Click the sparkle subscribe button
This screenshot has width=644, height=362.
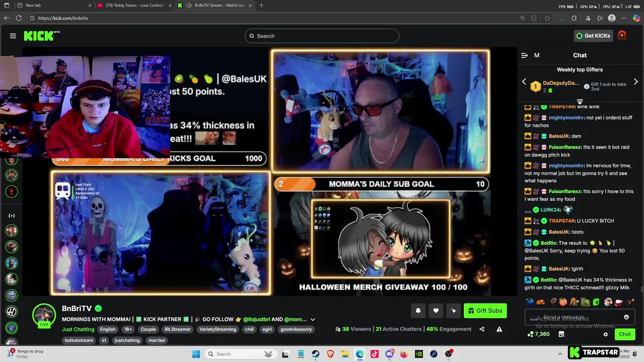[x=453, y=311]
